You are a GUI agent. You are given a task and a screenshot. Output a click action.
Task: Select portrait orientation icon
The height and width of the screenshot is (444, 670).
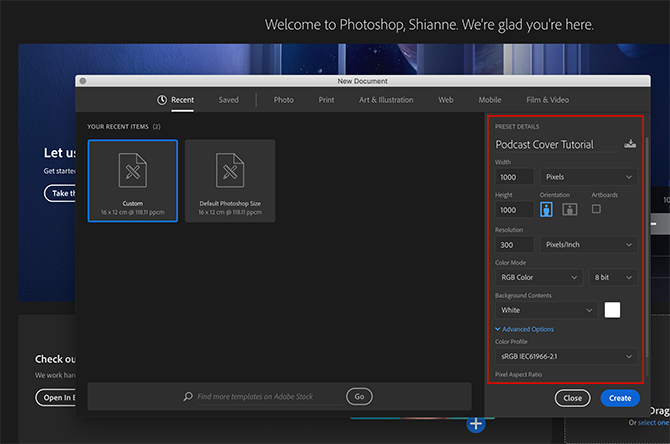point(547,209)
